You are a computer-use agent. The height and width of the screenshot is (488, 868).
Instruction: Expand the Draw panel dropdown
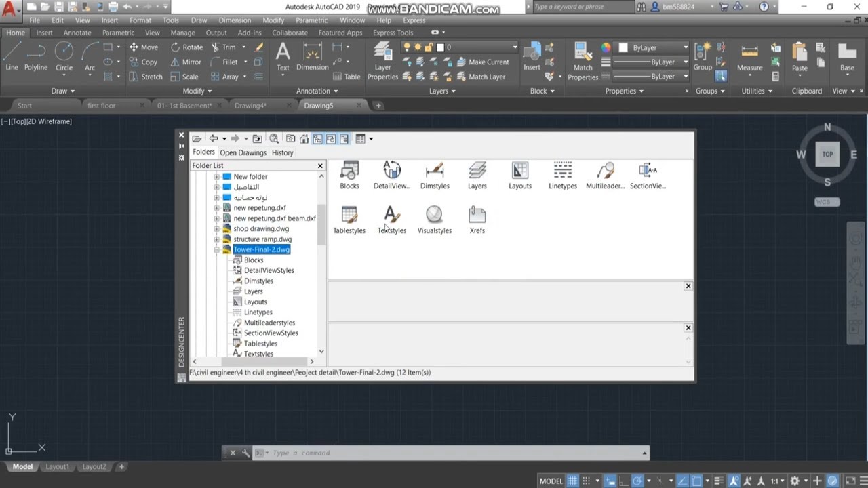[x=63, y=91]
